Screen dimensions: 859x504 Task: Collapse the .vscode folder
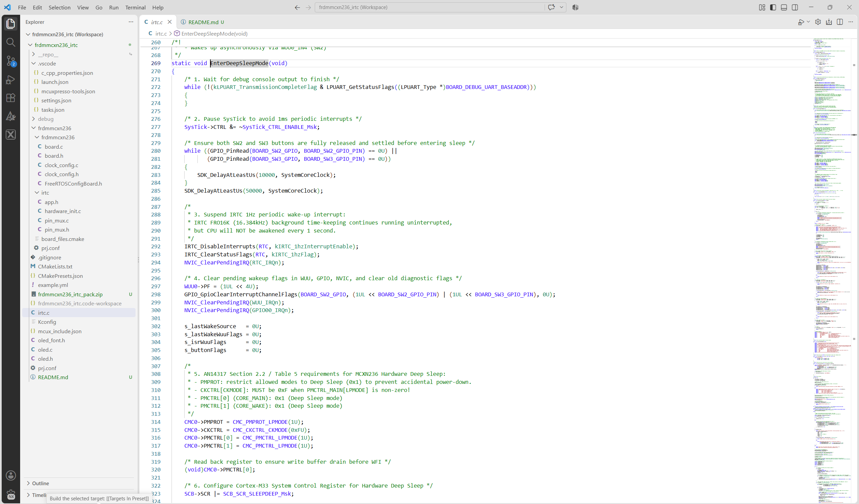[47, 63]
